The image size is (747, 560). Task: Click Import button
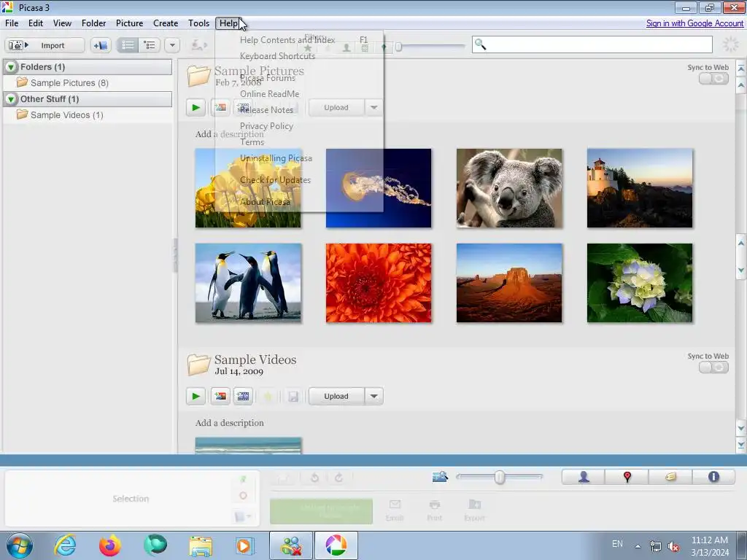(x=44, y=45)
